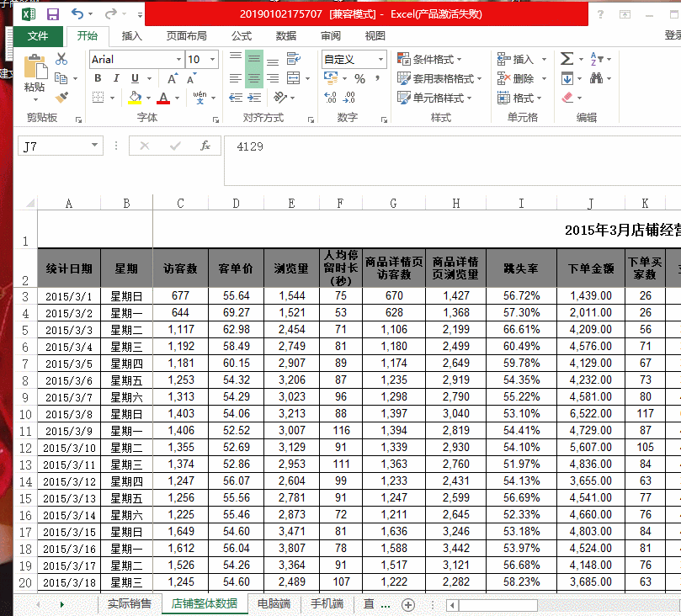Click the horizontal scrollbar left arrow
This screenshot has height=616, width=681.
tap(452, 605)
